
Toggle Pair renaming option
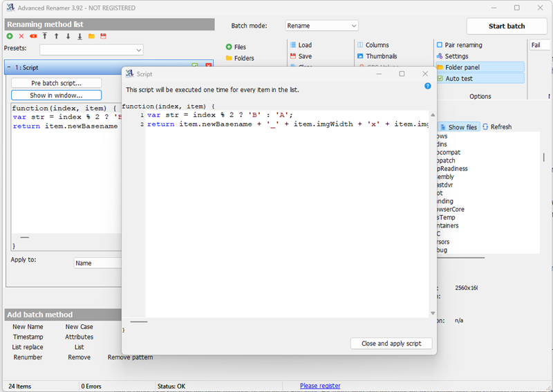[x=463, y=45]
